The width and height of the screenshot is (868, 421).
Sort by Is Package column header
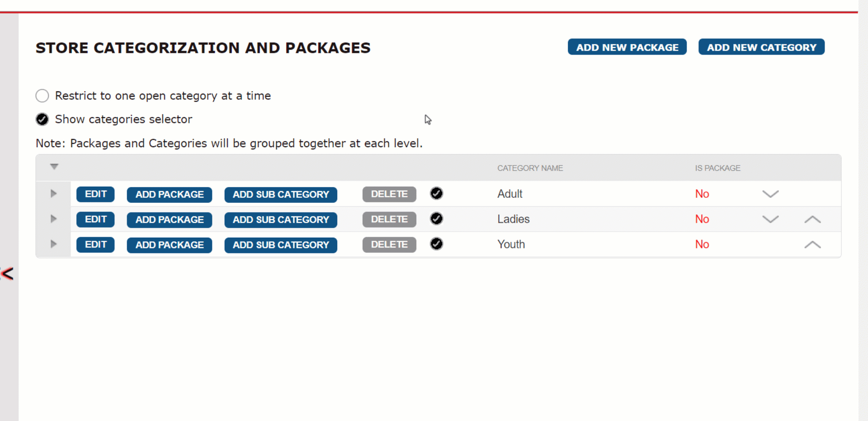point(717,168)
